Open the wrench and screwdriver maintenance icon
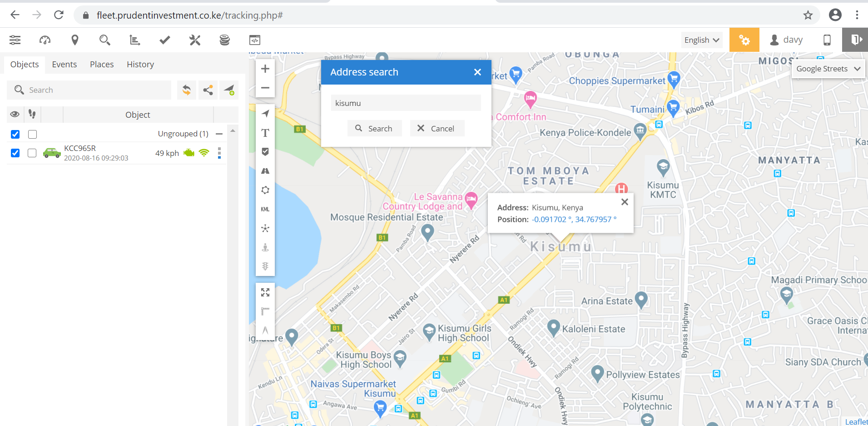Image resolution: width=868 pixels, height=426 pixels. 195,40
